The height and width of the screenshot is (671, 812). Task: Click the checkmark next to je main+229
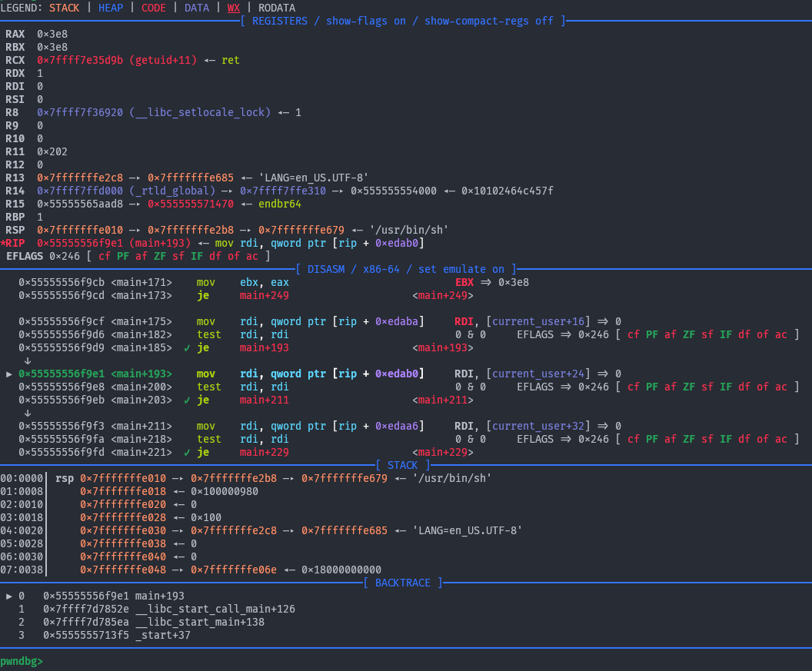(187, 452)
